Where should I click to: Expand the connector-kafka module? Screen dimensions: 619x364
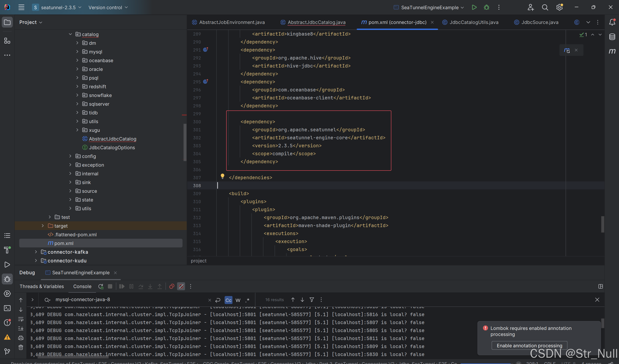pos(36,252)
